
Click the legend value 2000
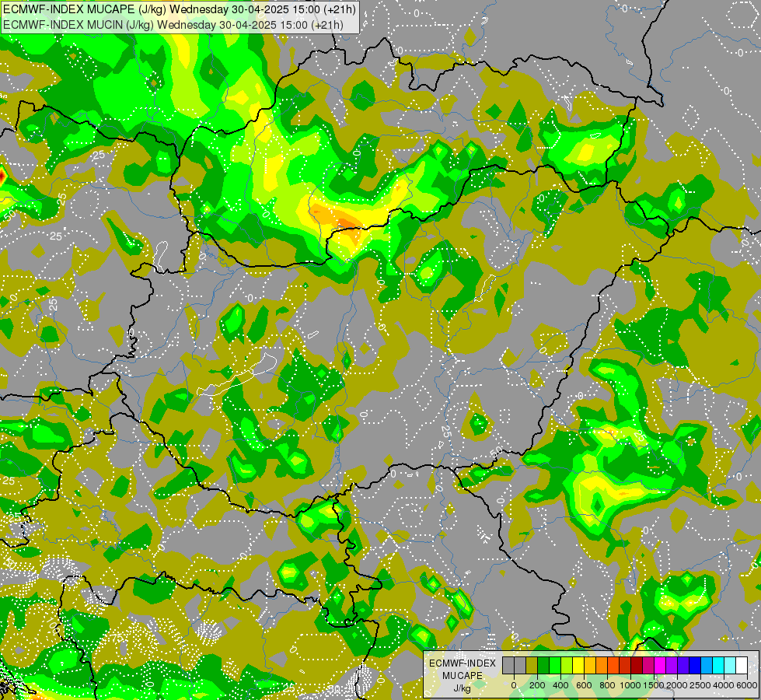(x=678, y=685)
